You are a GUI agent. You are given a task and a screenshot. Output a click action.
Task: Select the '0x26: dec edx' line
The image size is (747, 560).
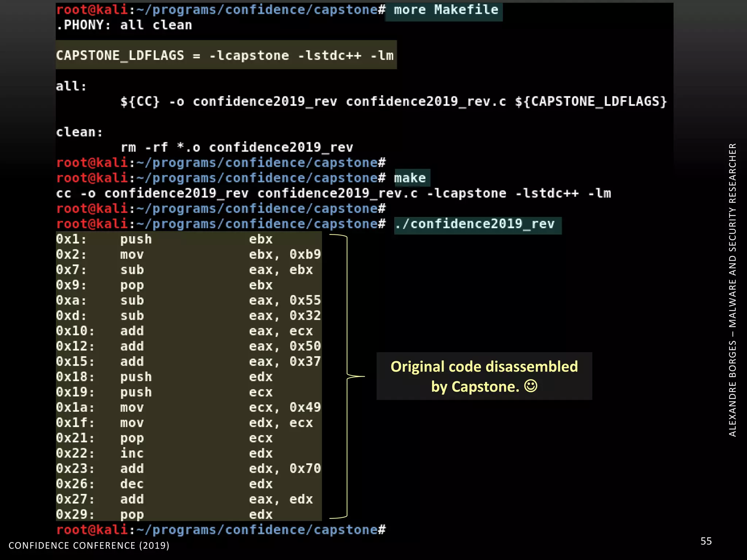pyautogui.click(x=165, y=484)
